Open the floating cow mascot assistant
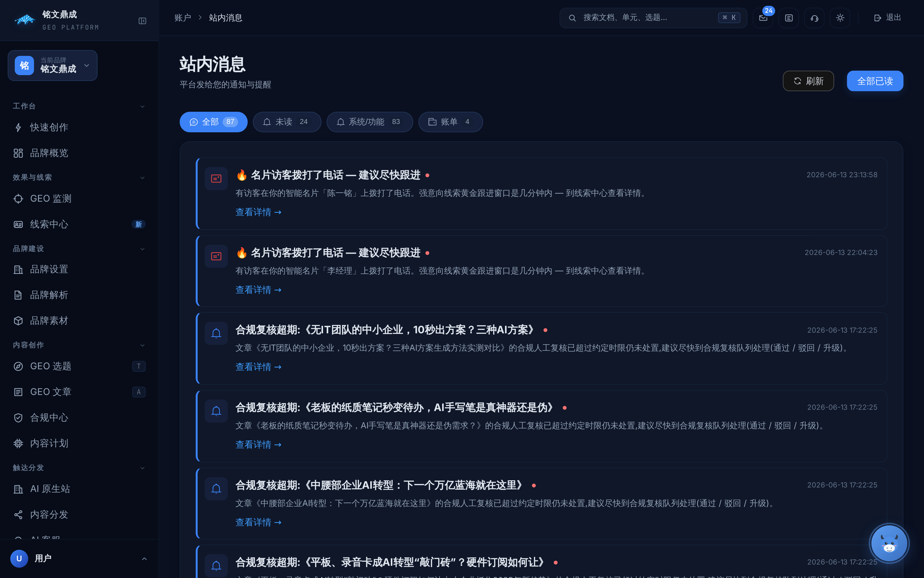This screenshot has width=924, height=578. click(x=889, y=543)
